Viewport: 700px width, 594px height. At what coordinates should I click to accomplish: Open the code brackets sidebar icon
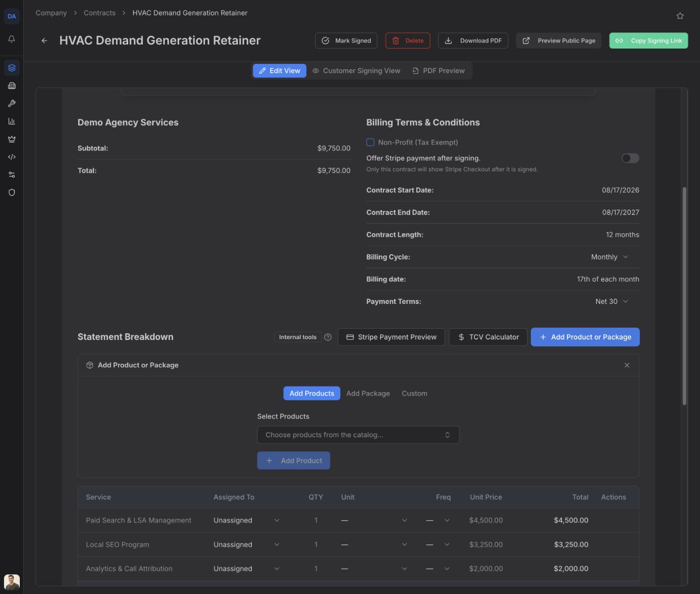pyautogui.click(x=12, y=157)
